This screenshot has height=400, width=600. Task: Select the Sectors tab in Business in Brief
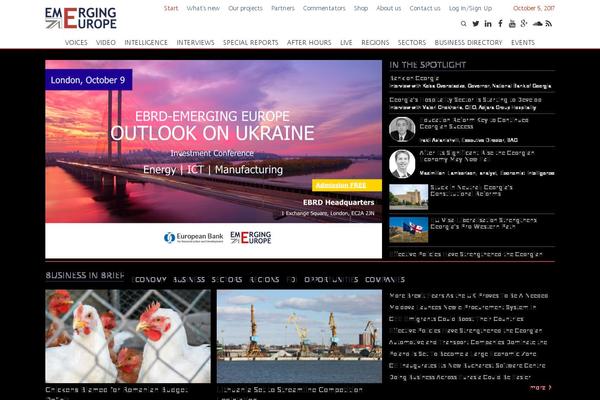[x=227, y=280]
